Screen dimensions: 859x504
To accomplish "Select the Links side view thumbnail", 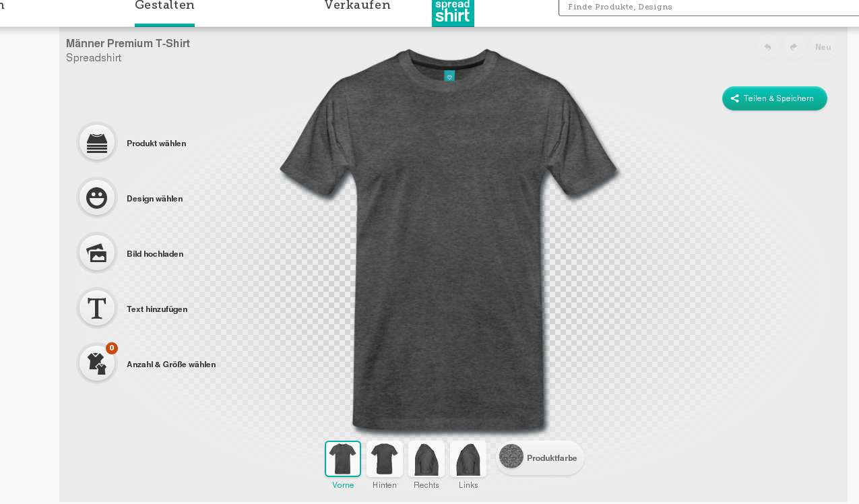I will (468, 459).
